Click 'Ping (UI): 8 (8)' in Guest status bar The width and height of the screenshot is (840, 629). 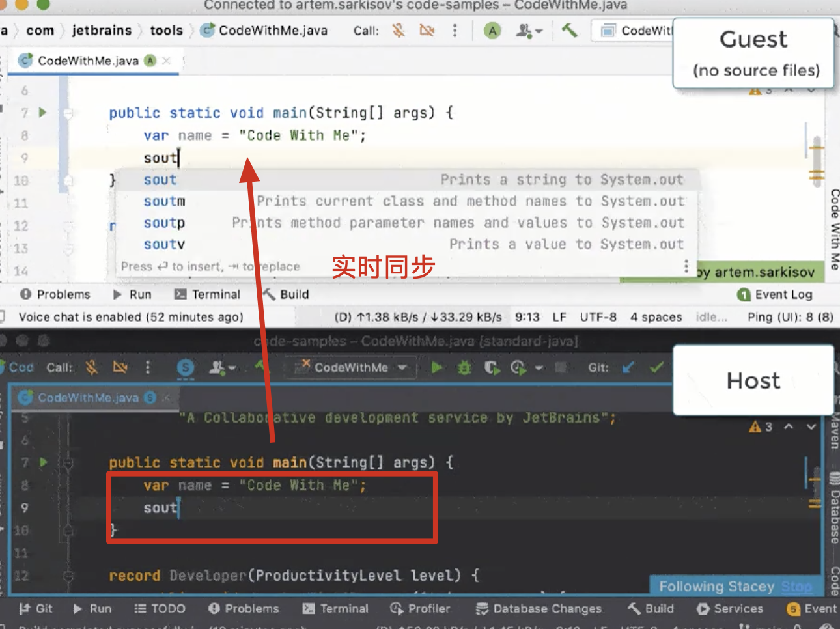(791, 317)
